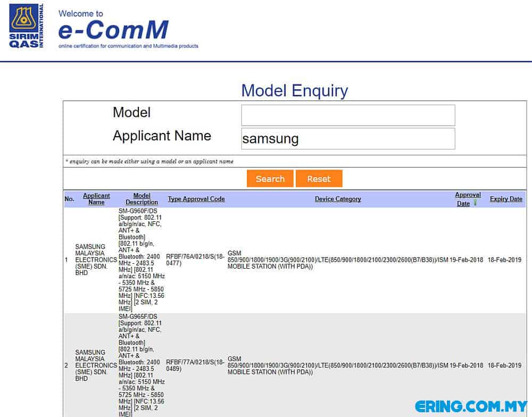Focus the Model input field
Viewport: 532px width, 417px height.
(348, 115)
